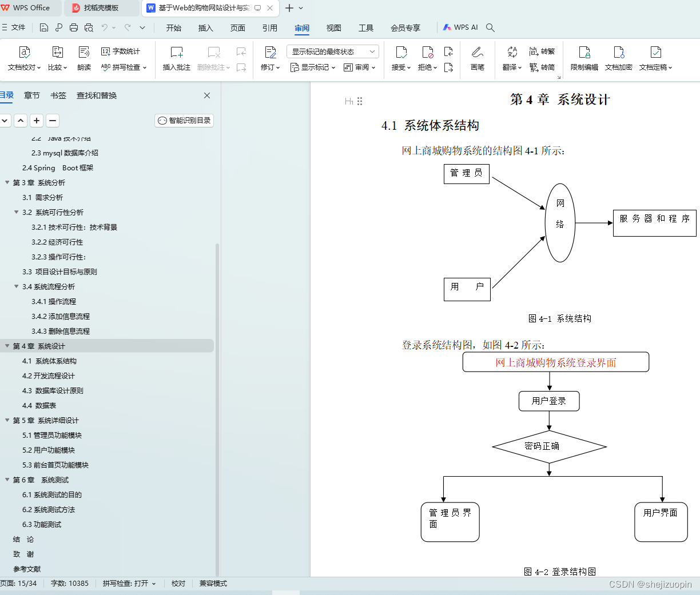The image size is (700, 595).
Task: Open the 章节 panel tab
Action: click(32, 95)
